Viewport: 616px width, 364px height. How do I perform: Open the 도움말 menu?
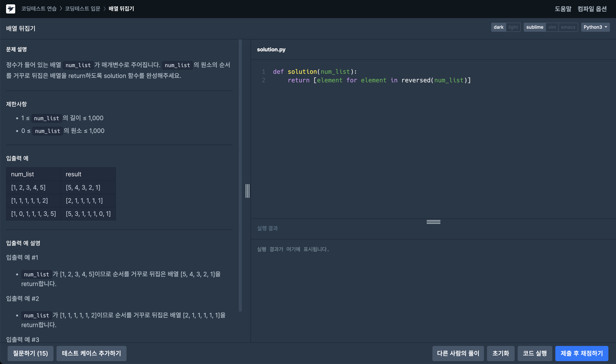coord(563,9)
